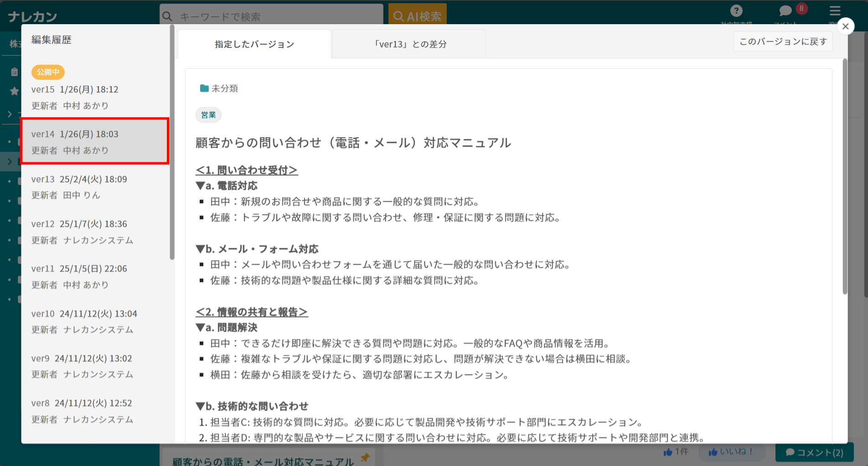Select the 指定したバージョン tab
Viewport: 868px width, 466px height.
tap(254, 44)
